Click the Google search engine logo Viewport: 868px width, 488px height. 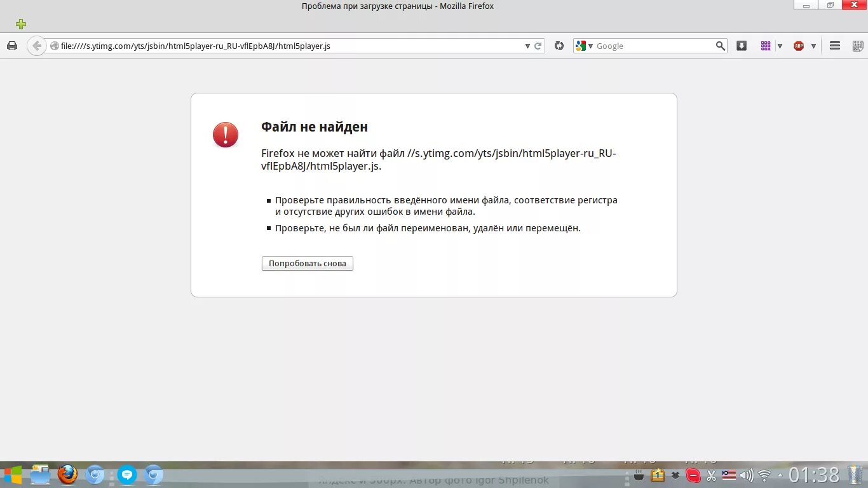pyautogui.click(x=580, y=46)
